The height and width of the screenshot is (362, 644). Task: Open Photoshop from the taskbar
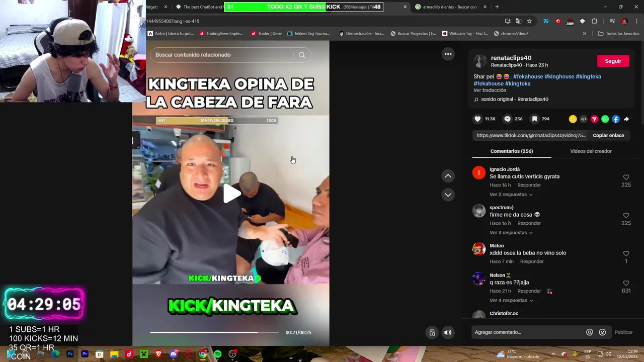coord(70,354)
